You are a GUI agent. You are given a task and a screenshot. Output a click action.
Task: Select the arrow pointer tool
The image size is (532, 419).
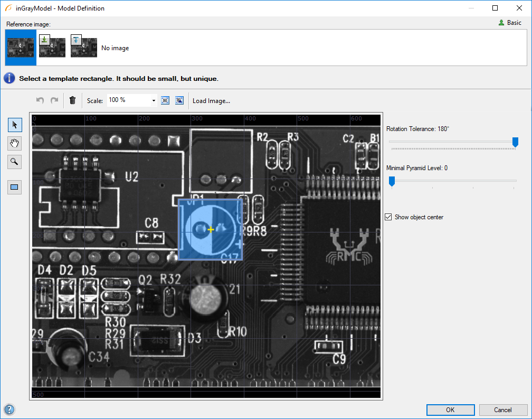[x=14, y=125]
